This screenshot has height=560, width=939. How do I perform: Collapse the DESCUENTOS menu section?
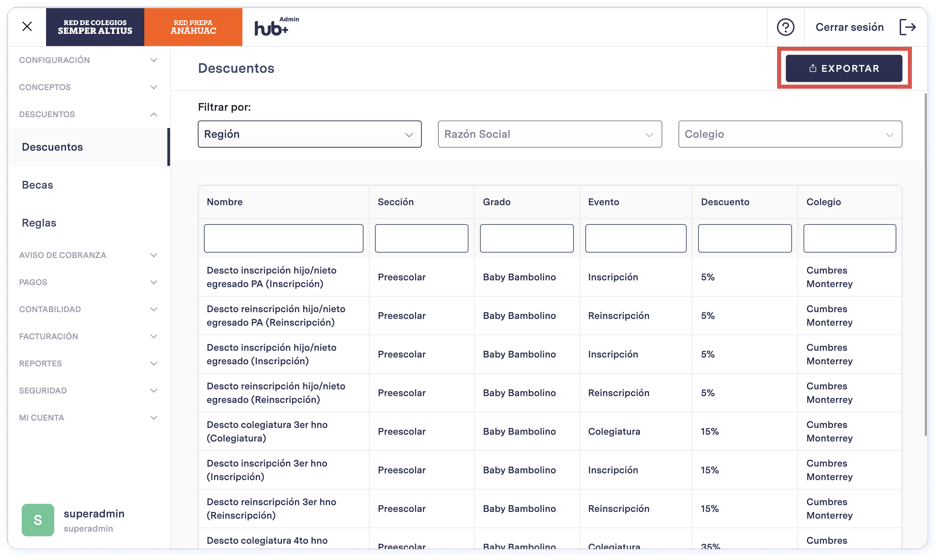[x=89, y=114]
